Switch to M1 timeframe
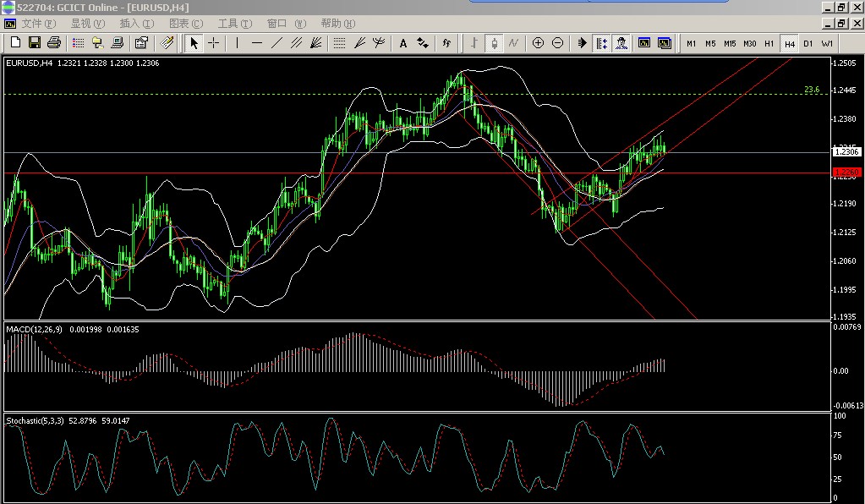The height and width of the screenshot is (504, 865). pos(691,44)
